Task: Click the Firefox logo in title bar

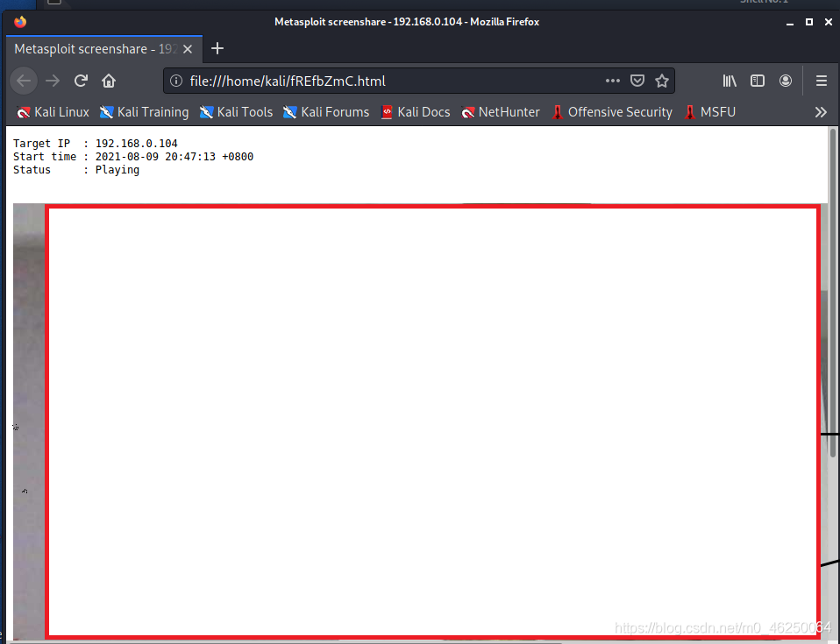Action: point(20,22)
